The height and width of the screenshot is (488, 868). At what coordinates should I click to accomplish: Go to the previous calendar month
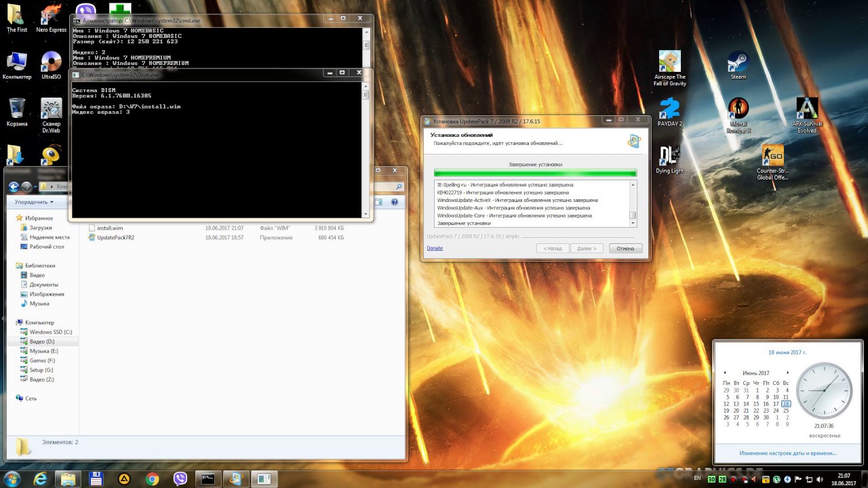click(725, 373)
